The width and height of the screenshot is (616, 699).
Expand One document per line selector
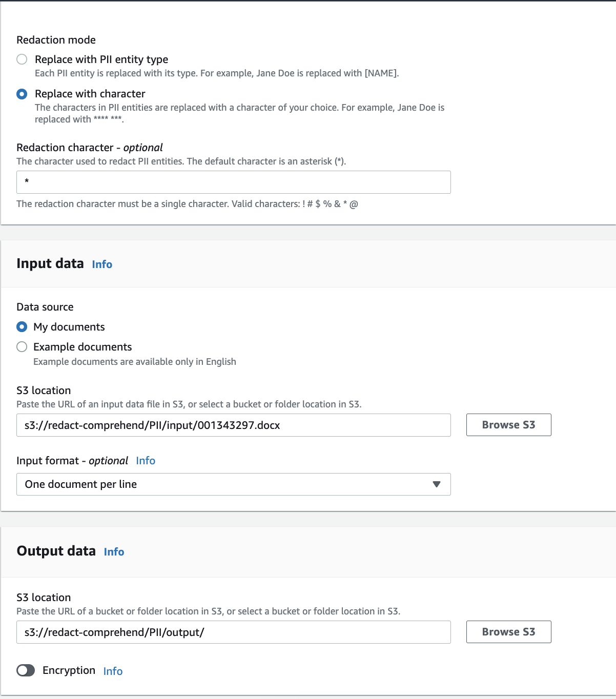(234, 484)
